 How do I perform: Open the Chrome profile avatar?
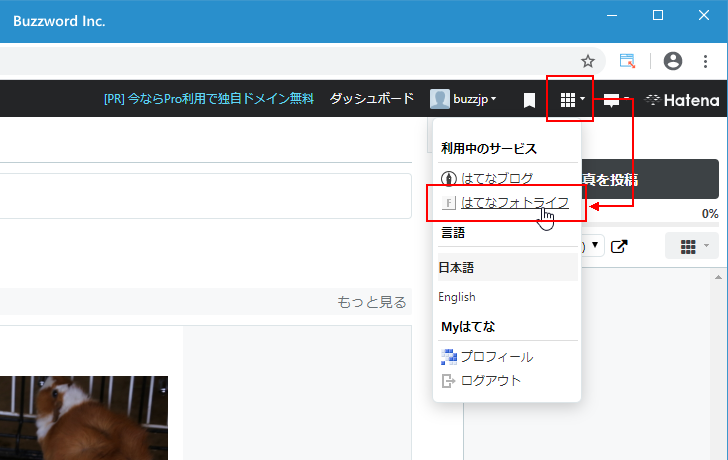click(672, 61)
